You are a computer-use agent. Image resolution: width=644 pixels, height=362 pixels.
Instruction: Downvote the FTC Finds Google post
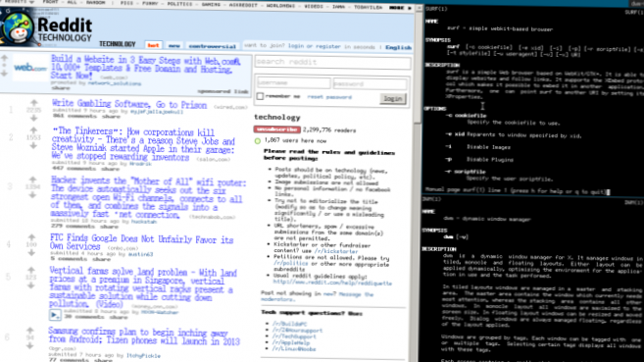click(x=31, y=253)
